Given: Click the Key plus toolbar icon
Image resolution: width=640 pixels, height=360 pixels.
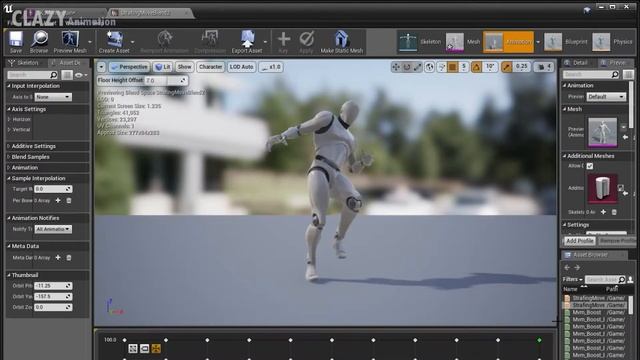Looking at the screenshot, I should (x=283, y=42).
